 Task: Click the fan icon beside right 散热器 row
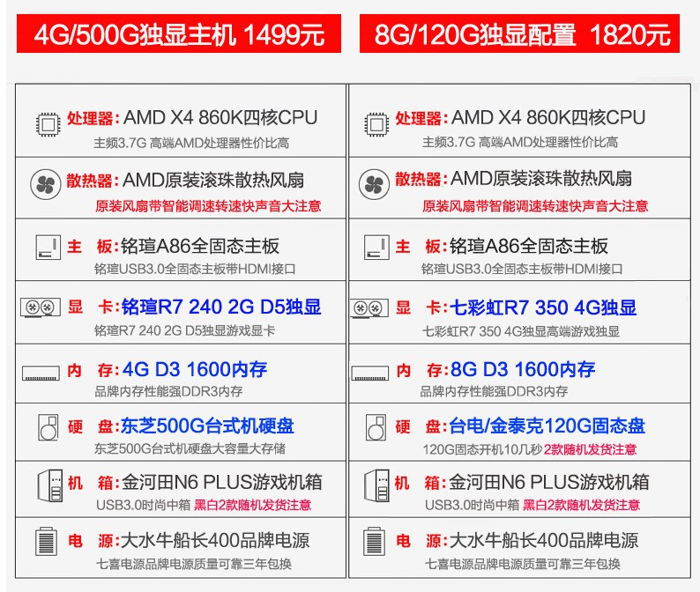374,184
